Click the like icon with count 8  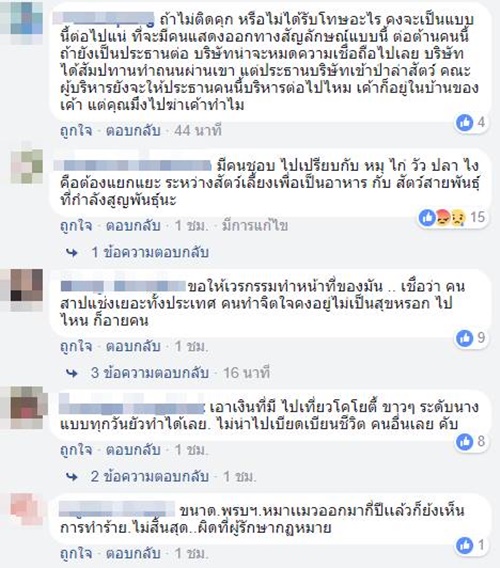point(465,441)
